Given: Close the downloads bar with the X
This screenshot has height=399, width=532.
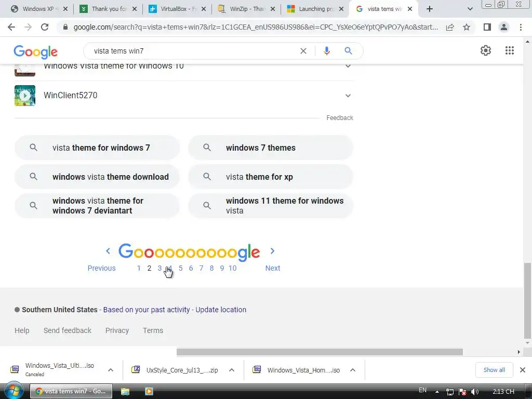Looking at the screenshot, I should (523, 370).
